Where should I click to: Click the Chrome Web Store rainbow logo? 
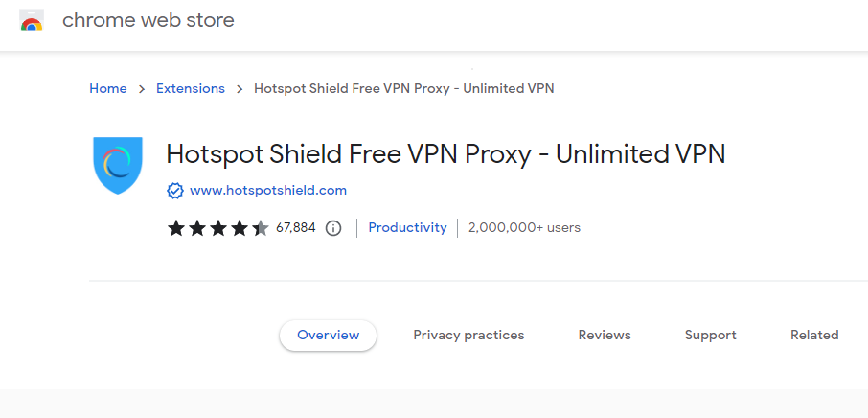(x=32, y=20)
